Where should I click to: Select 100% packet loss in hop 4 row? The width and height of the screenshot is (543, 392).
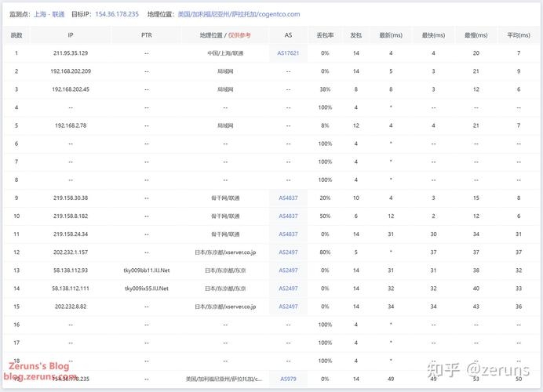point(325,107)
